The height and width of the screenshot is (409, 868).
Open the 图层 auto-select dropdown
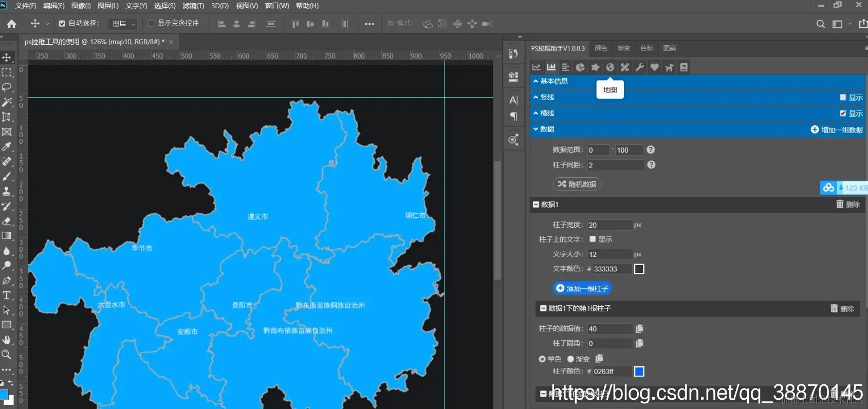pos(123,24)
